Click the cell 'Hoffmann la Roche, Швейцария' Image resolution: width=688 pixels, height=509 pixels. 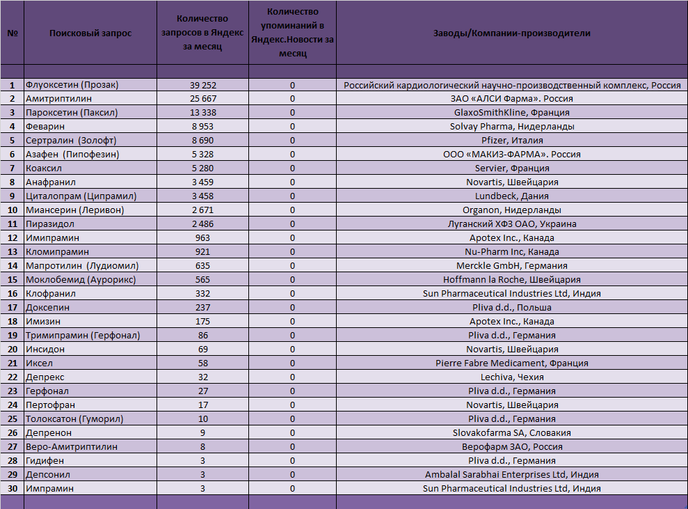pyautogui.click(x=512, y=280)
